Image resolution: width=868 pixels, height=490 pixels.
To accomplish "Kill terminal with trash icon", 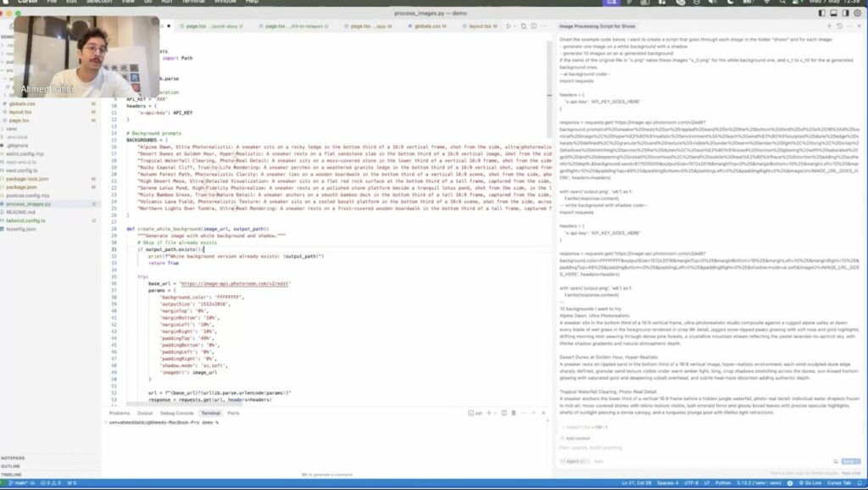I will coord(513,413).
